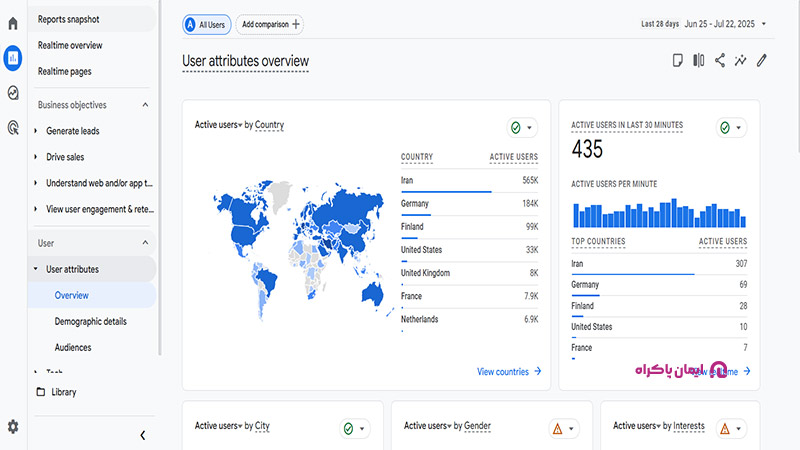Expand Understand web and/or app item

(35, 183)
